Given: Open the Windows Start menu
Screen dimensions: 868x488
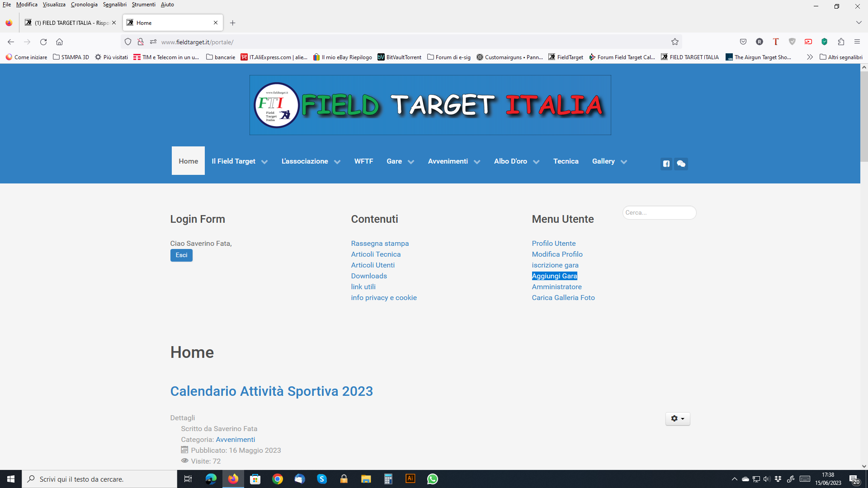Looking at the screenshot, I should pyautogui.click(x=11, y=479).
